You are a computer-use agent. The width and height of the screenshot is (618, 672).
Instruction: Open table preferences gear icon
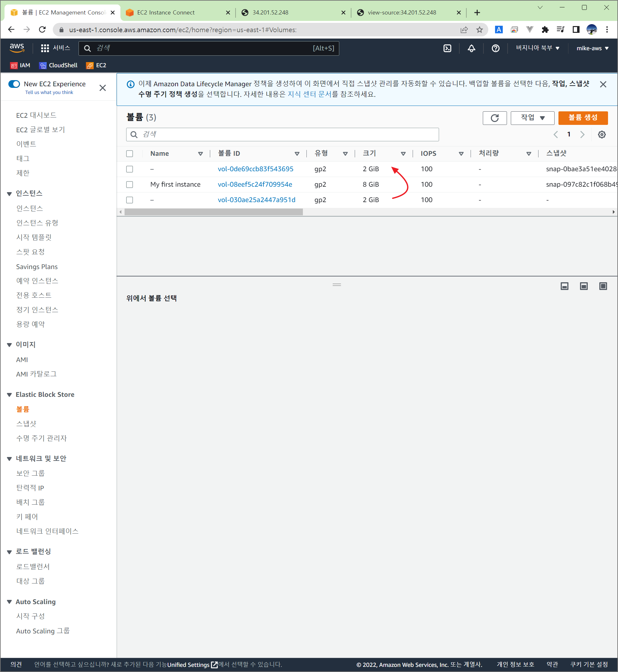pos(601,135)
